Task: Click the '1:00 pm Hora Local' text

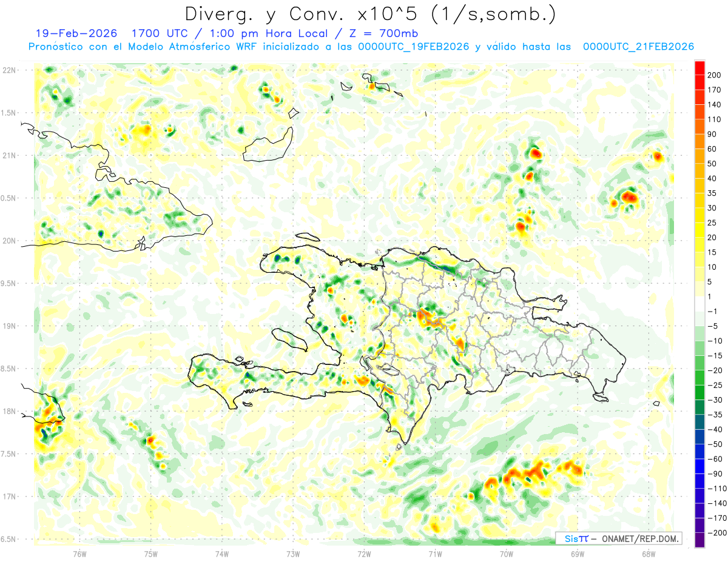Action: 268,33
